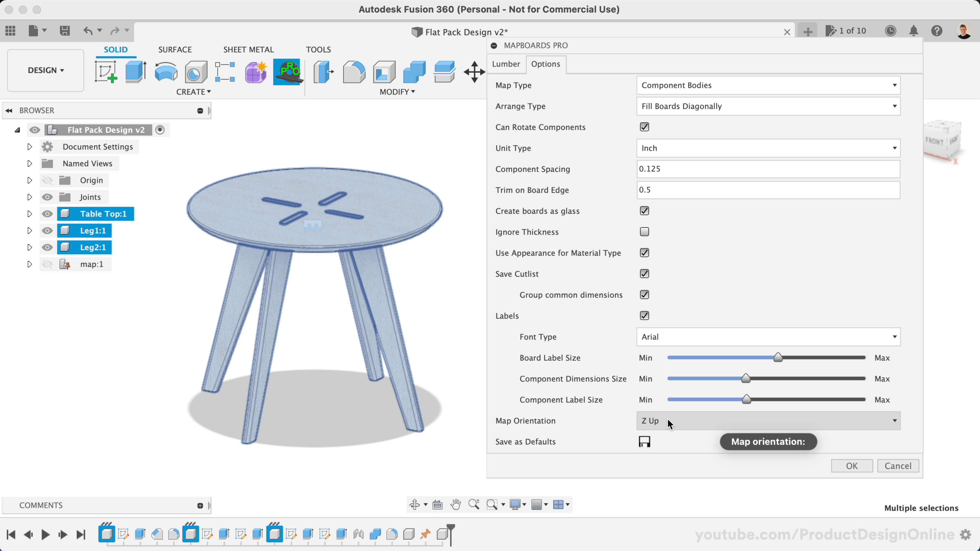The height and width of the screenshot is (551, 980).
Task: Enable Ignore Thickness checkbox
Action: click(644, 232)
